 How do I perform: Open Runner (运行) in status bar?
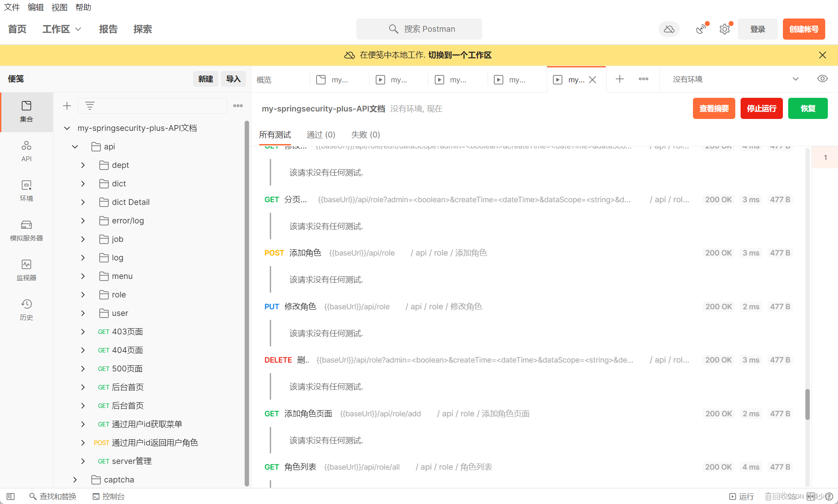click(x=742, y=497)
